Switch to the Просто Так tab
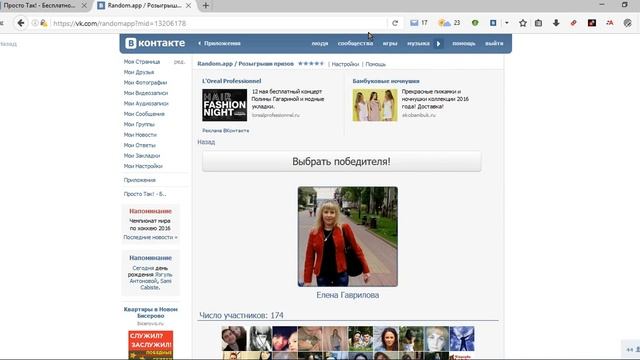 tap(40, 6)
